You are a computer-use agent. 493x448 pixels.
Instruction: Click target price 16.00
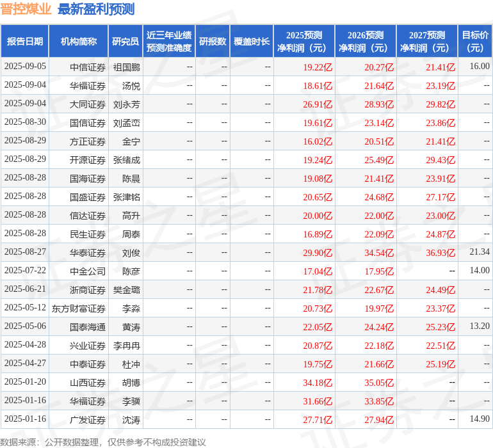(480, 67)
